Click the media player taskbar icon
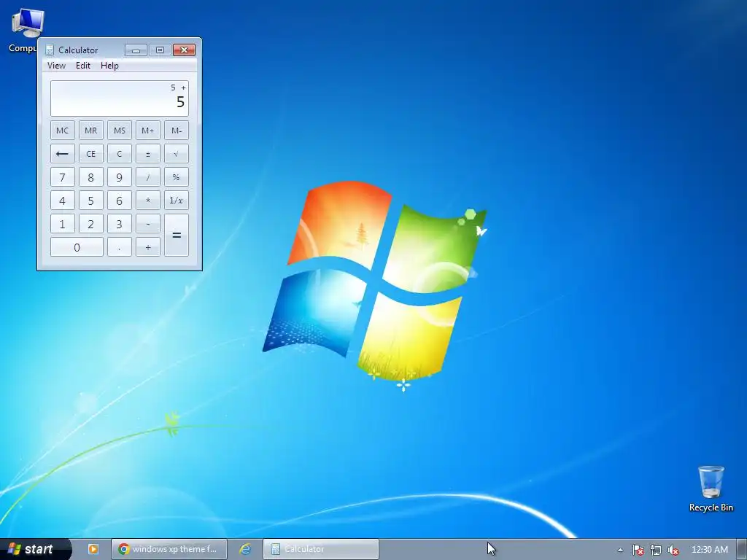This screenshot has height=560, width=747. [x=93, y=549]
